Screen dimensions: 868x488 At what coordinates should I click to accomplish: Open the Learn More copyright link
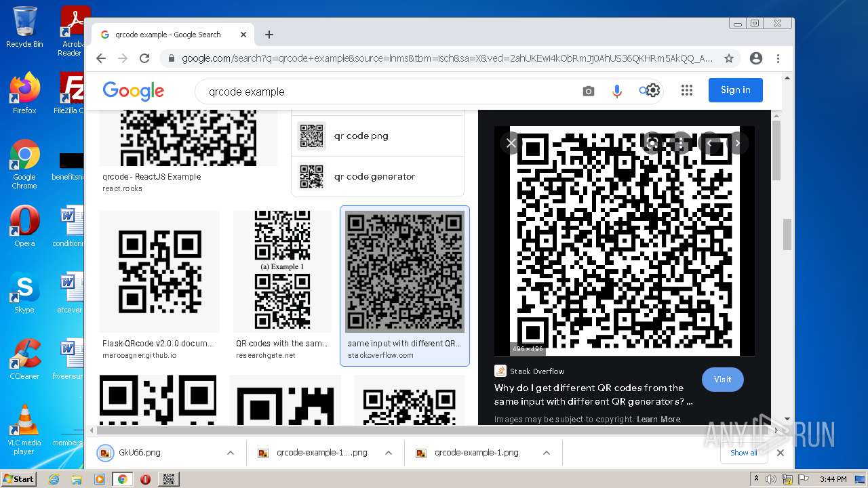coord(658,420)
